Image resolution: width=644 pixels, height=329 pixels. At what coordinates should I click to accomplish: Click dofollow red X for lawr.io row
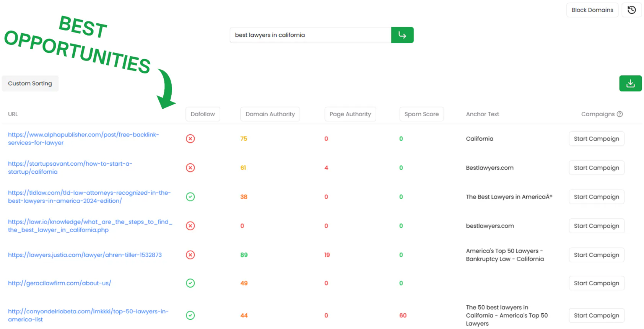[190, 226]
